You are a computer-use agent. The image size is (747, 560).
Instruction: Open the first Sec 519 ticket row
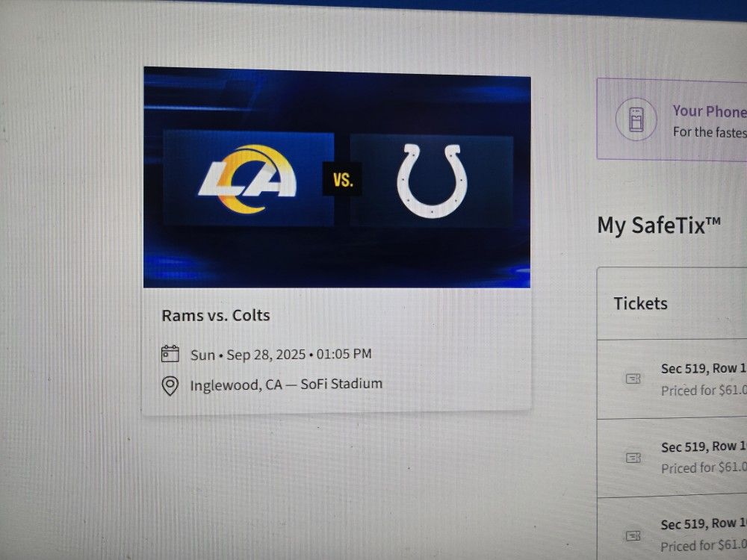672,379
